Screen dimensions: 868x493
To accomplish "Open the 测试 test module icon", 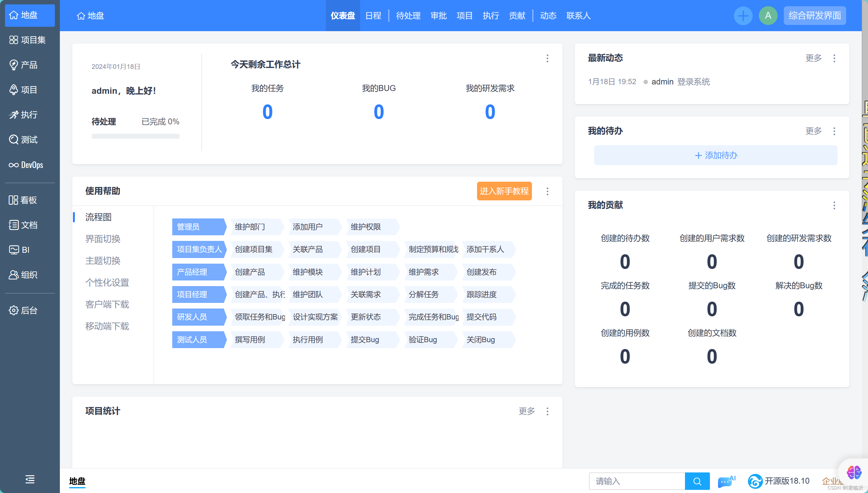I will [x=14, y=140].
